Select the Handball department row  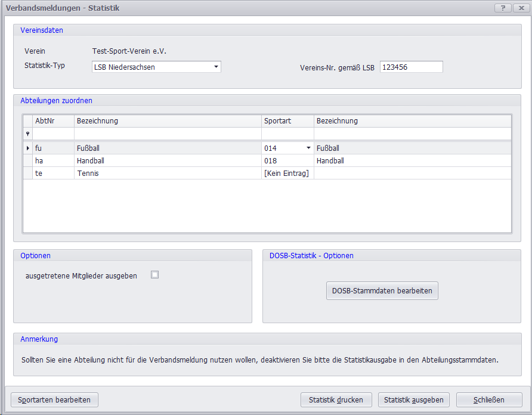[167, 161]
